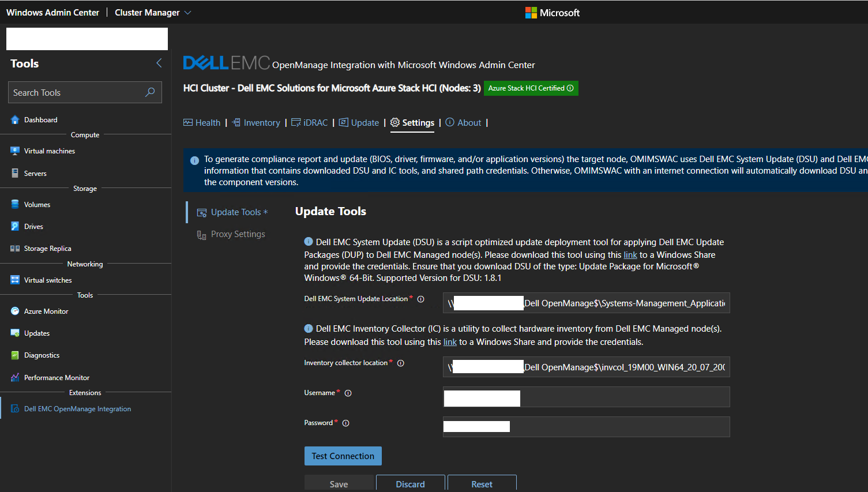Click info icon in blue banner
868x492 pixels.
point(194,160)
